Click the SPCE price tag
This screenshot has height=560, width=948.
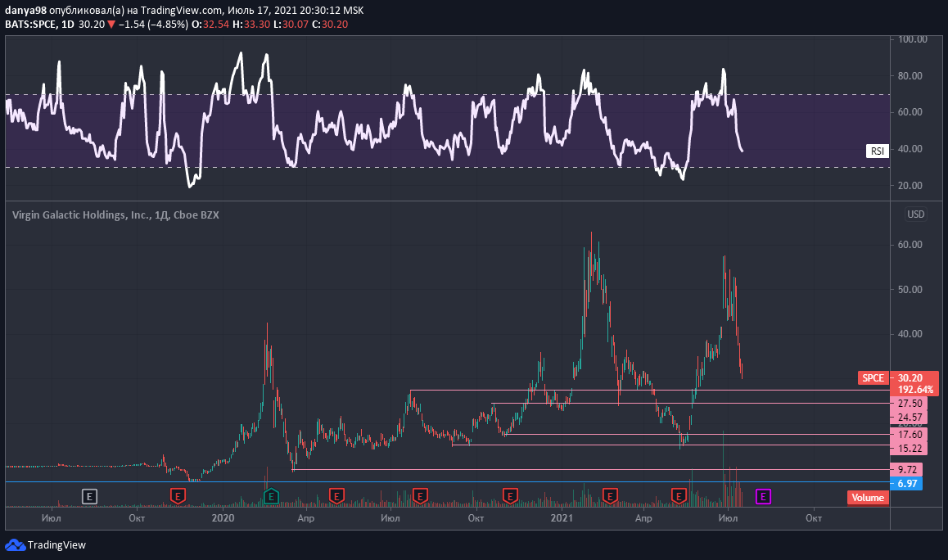pyautogui.click(x=873, y=378)
